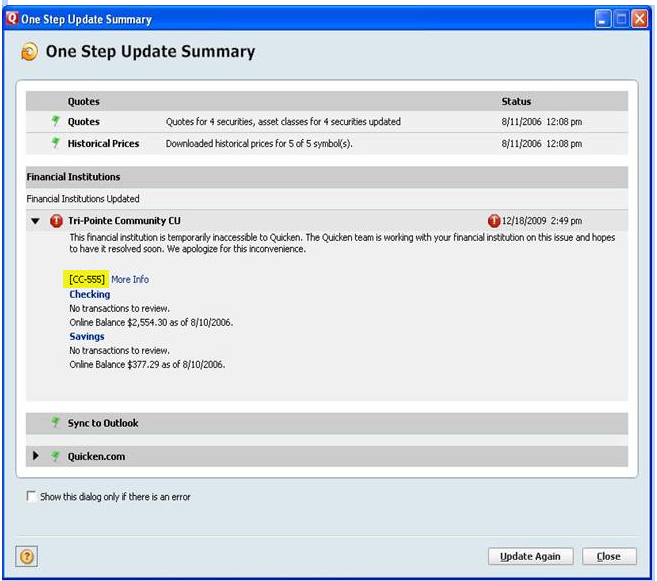657x581 pixels.
Task: Open the Checking account link
Action: (x=90, y=294)
